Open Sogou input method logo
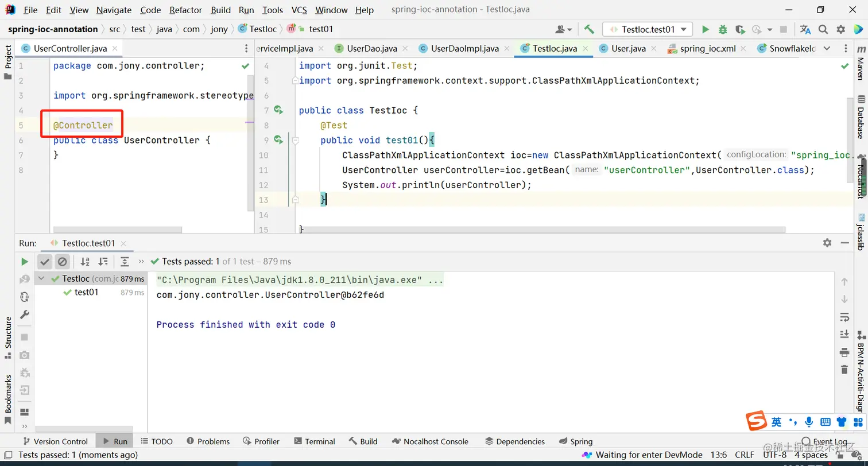This screenshot has width=868, height=466. pos(757,421)
